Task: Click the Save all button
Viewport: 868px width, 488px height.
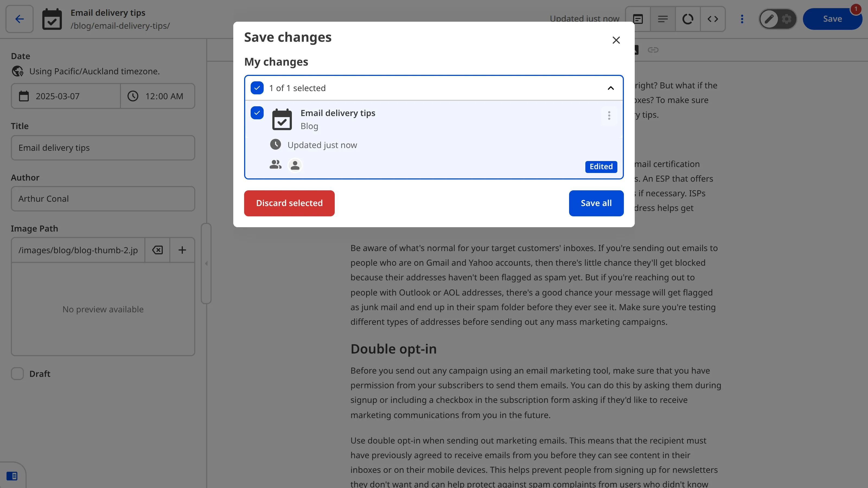Action: 596,203
